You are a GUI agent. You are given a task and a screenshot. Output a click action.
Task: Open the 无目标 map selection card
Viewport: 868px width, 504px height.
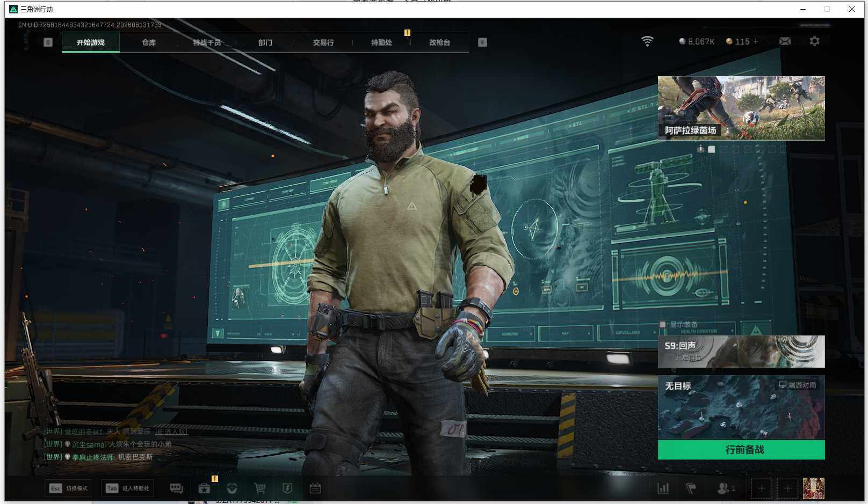(741, 407)
